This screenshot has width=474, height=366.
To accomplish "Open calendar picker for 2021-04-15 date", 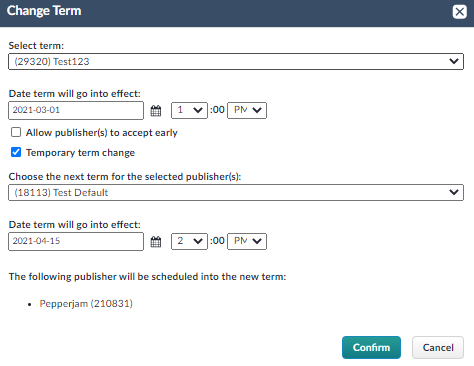I will tap(156, 241).
